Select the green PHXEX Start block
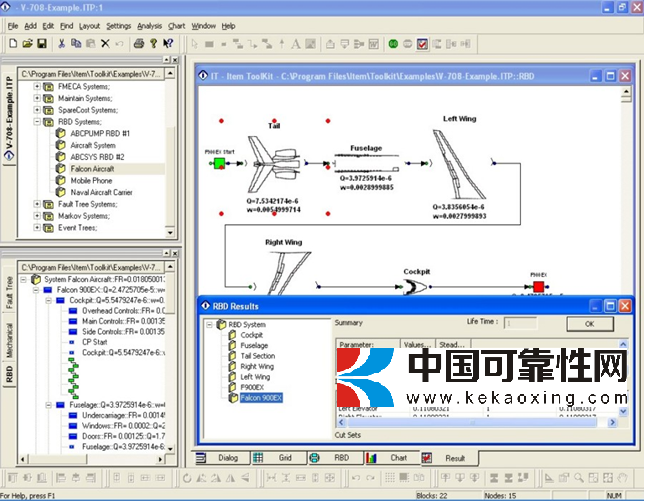 219,164
